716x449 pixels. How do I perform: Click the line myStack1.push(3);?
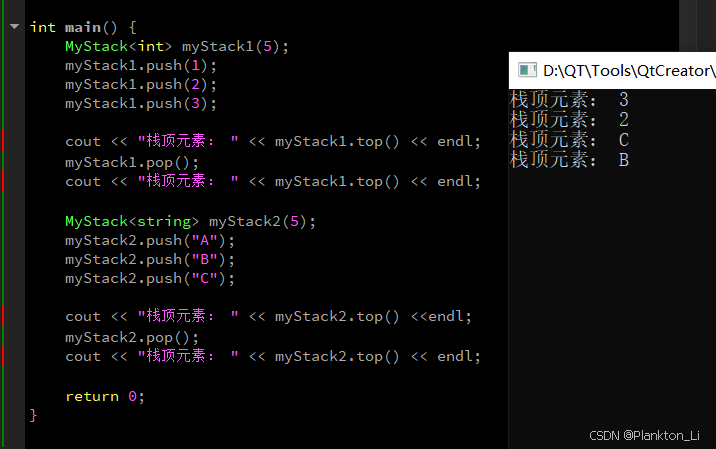(x=141, y=104)
